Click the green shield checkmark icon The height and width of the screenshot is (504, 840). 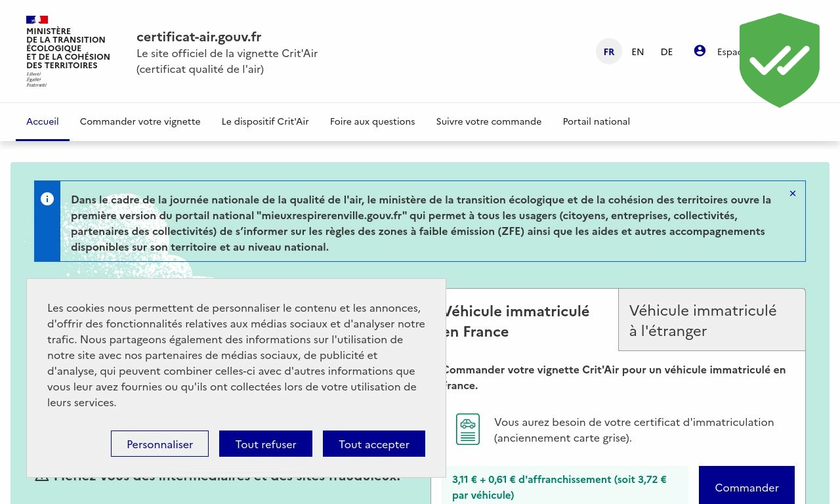780,60
